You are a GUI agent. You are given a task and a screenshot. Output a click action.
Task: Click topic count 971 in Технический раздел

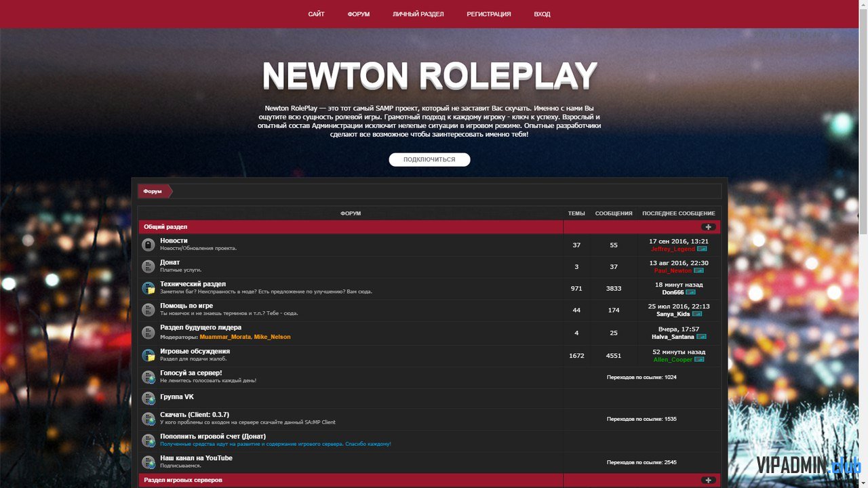(x=576, y=288)
